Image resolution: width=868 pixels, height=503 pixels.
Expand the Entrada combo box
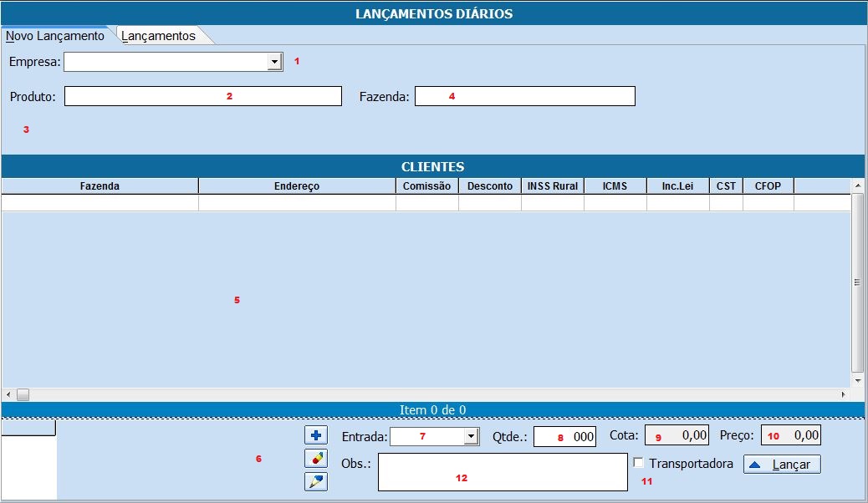pyautogui.click(x=472, y=436)
